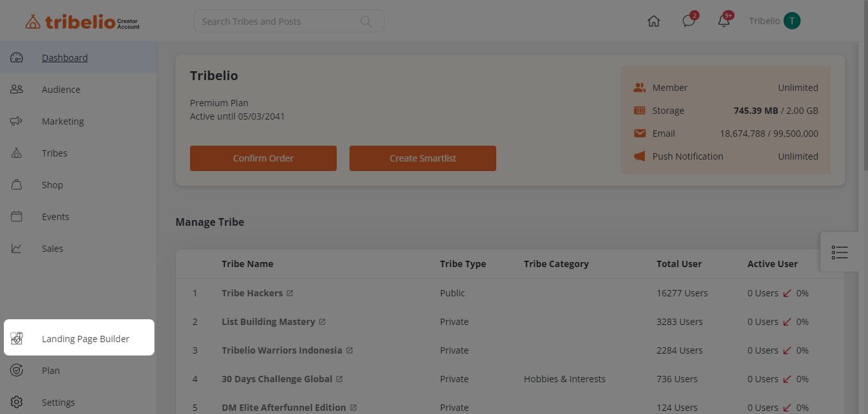The image size is (868, 414).
Task: Click the green T profile avatar
Action: (792, 21)
